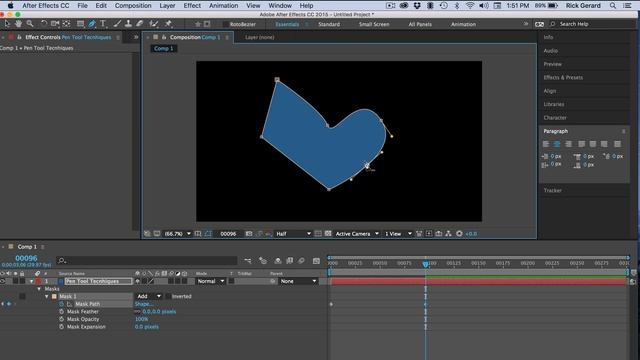Toggle Mask Feather stopwatch
The width and height of the screenshot is (640, 360).
[62, 311]
